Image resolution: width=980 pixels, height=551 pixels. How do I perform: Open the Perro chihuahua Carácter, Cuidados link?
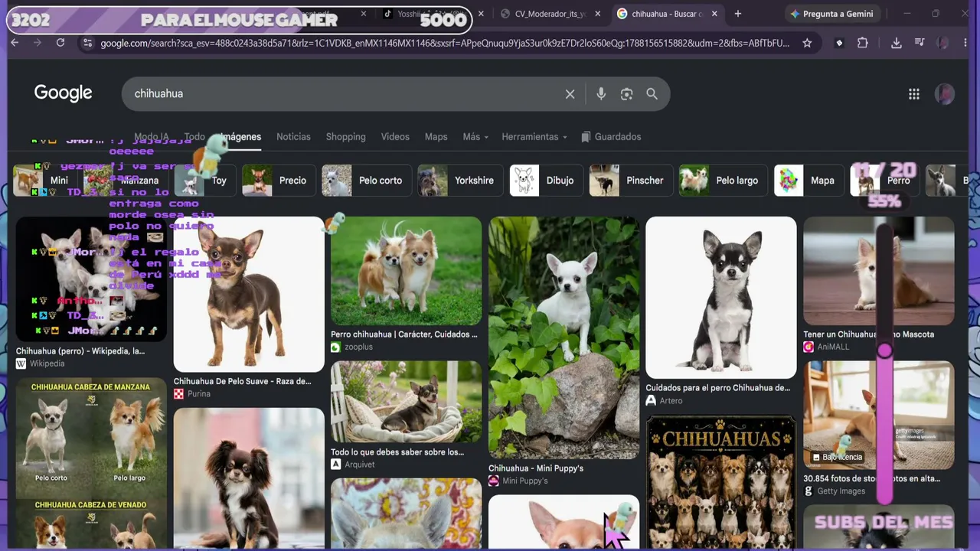click(x=404, y=334)
